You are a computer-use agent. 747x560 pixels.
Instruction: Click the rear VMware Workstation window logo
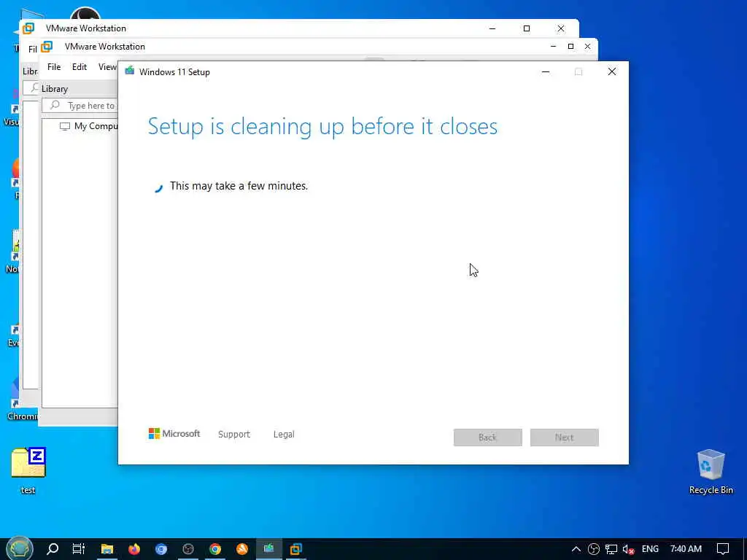tap(28, 28)
